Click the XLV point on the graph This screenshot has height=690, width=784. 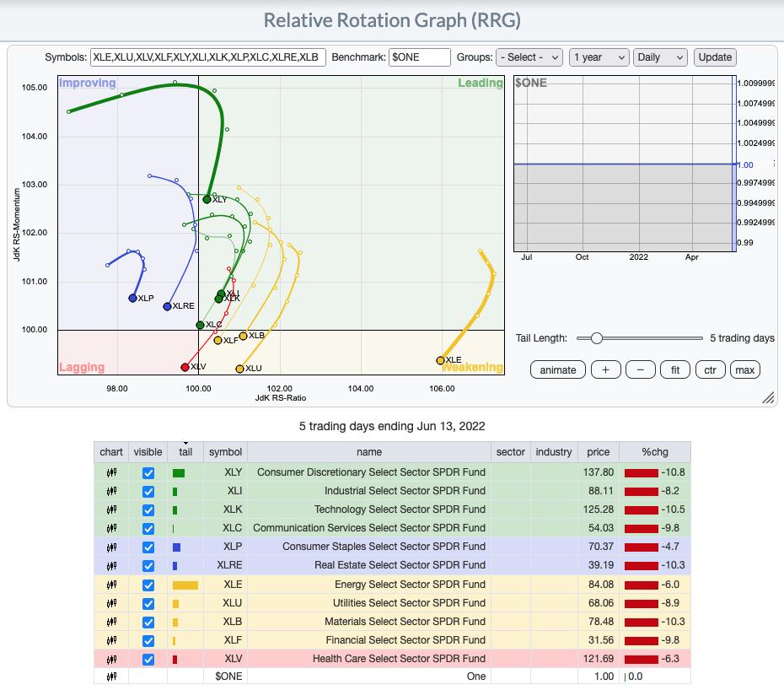(x=185, y=367)
